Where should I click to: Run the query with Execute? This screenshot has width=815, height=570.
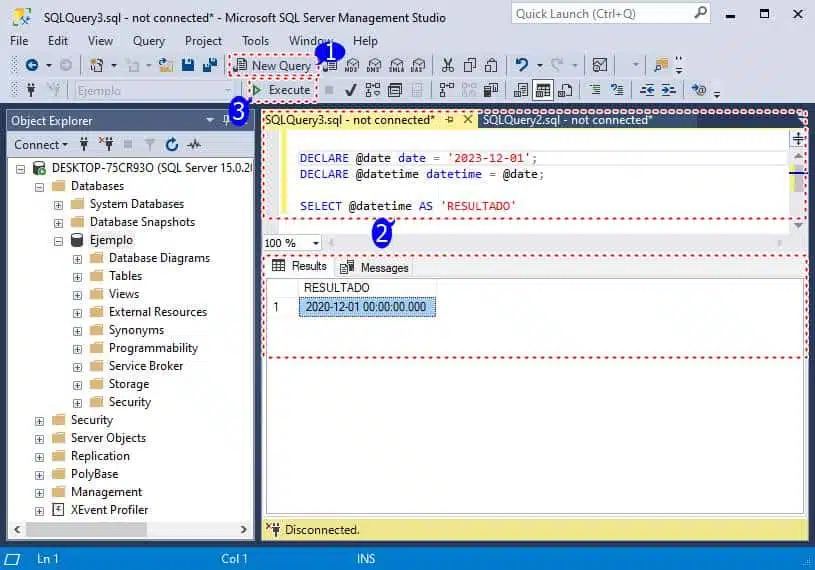(x=281, y=90)
